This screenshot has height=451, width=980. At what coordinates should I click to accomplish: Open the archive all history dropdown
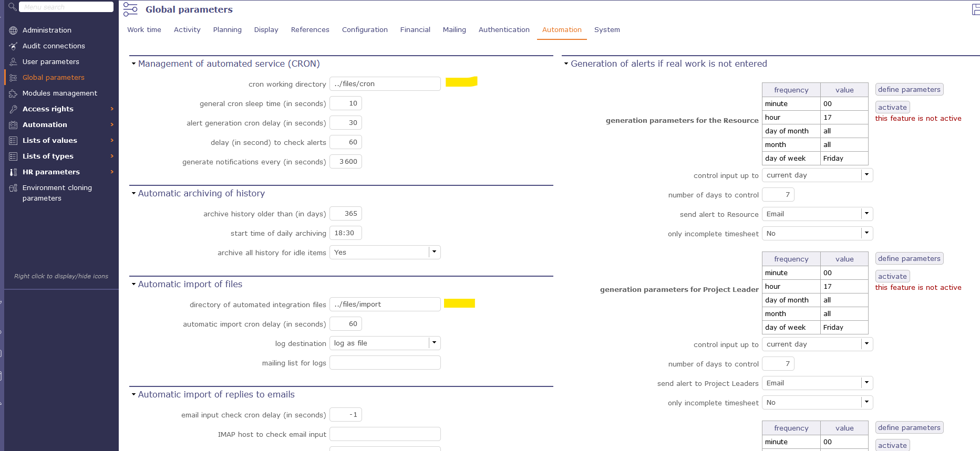pos(434,252)
